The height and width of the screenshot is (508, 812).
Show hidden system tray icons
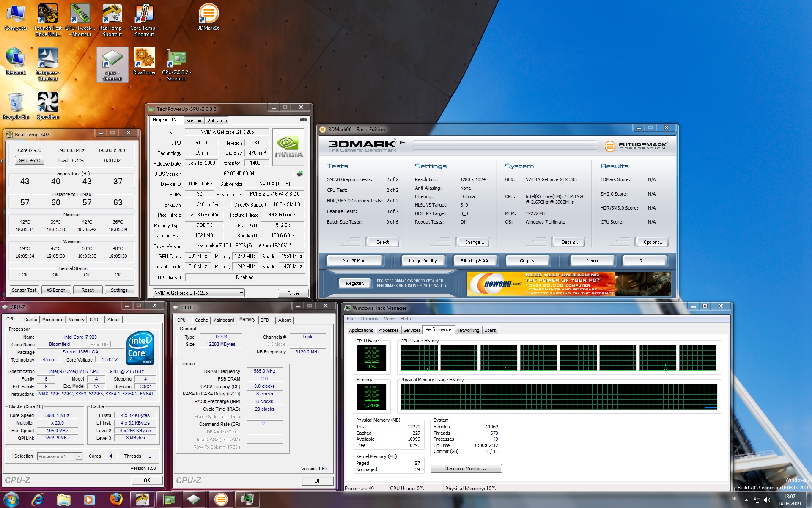pyautogui.click(x=746, y=500)
